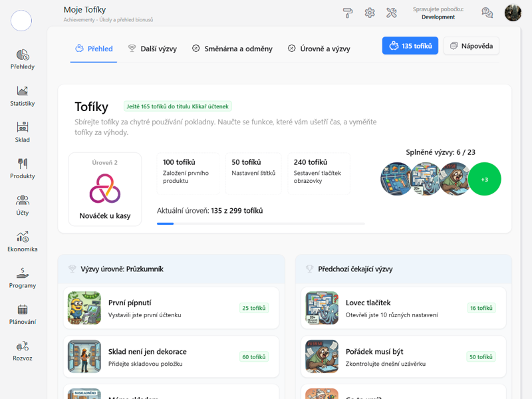Go to Sklad in the sidebar
Screen dimensions: 532x399
[23, 132]
